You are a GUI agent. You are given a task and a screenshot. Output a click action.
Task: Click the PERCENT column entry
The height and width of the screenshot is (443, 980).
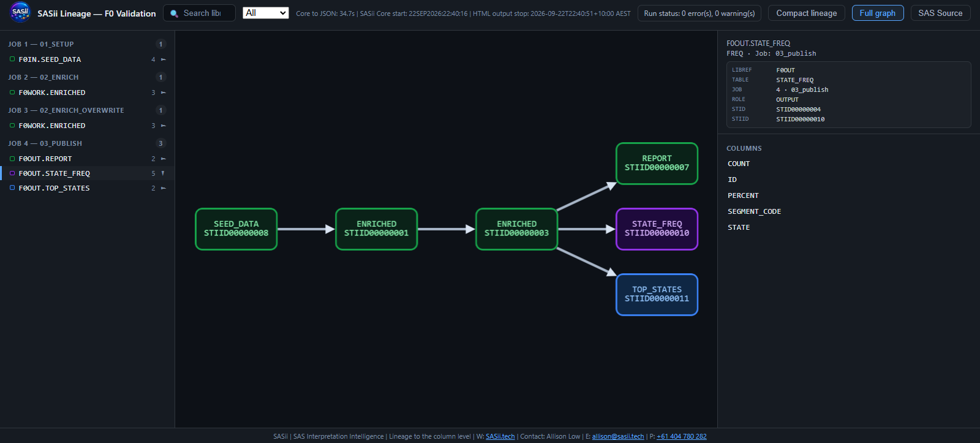pos(743,195)
